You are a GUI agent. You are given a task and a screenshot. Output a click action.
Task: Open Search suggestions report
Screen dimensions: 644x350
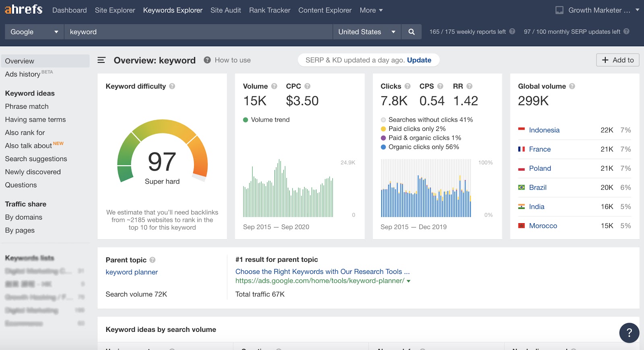[x=36, y=159]
